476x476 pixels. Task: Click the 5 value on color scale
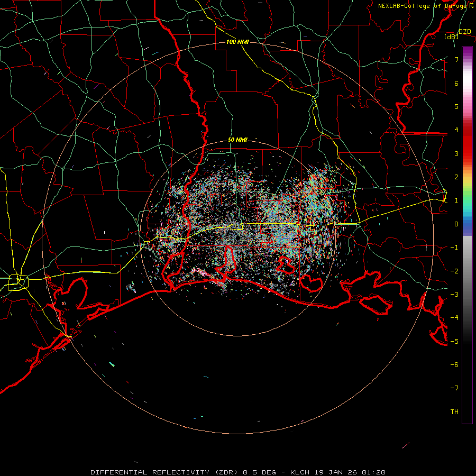click(456, 106)
